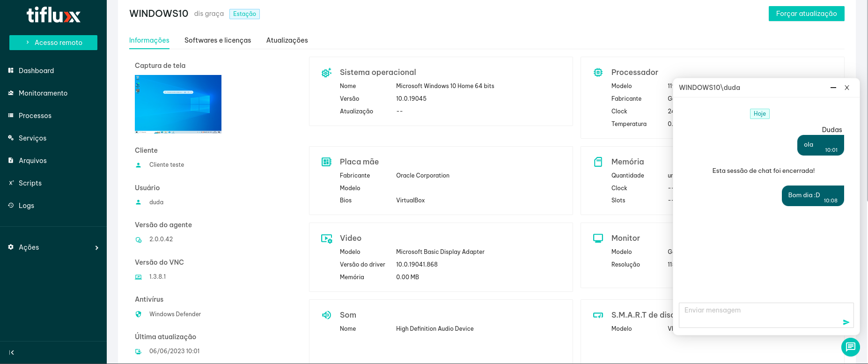Click the Monitoramento sidebar icon
The width and height of the screenshot is (868, 364).
(x=11, y=93)
